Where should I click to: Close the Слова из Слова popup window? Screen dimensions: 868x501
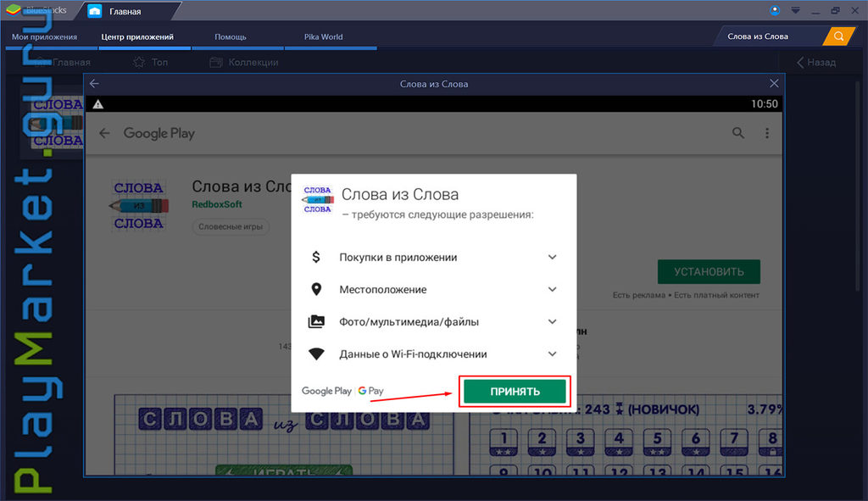point(774,84)
